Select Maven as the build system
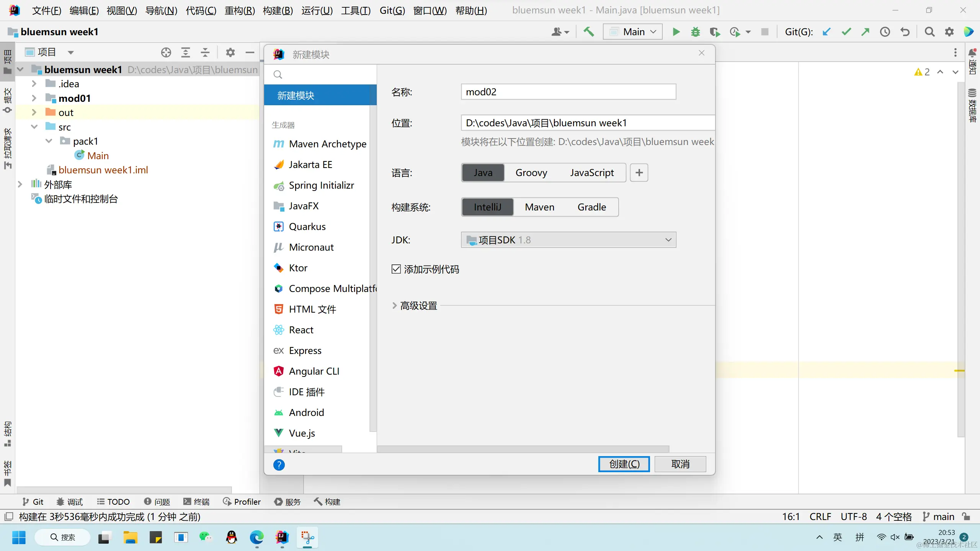Image resolution: width=980 pixels, height=551 pixels. pyautogui.click(x=539, y=207)
